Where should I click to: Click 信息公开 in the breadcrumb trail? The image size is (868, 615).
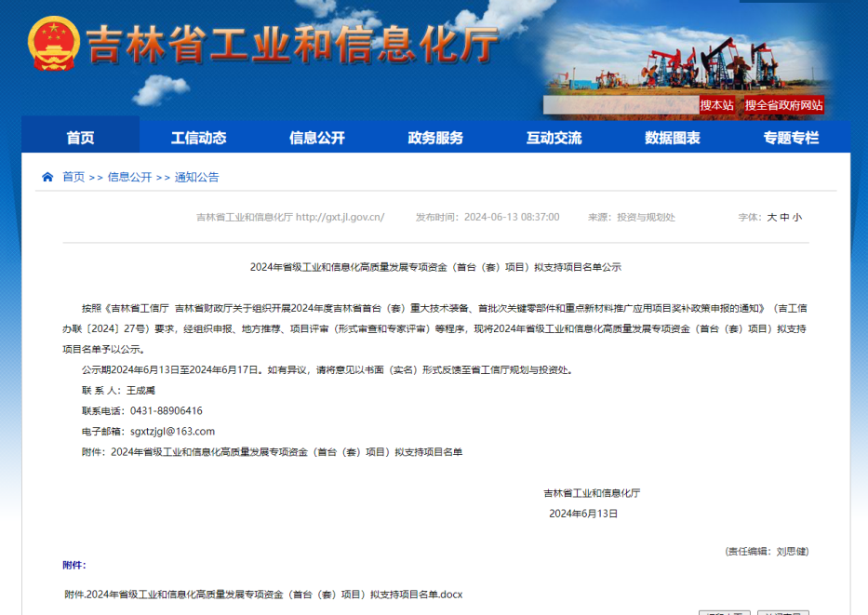click(129, 177)
